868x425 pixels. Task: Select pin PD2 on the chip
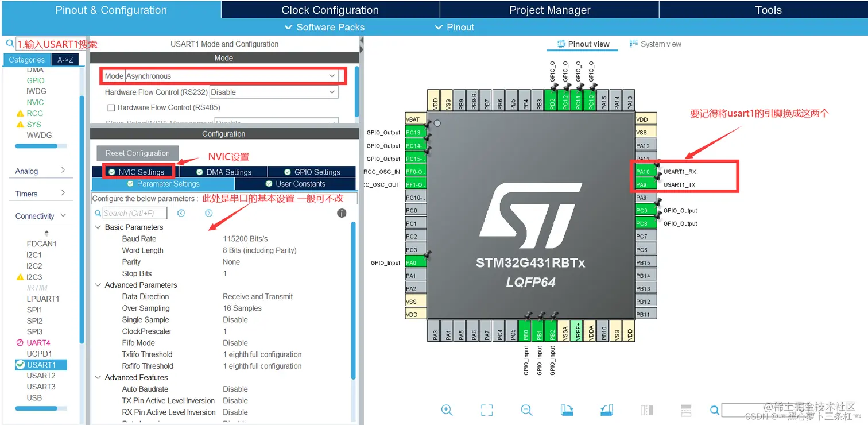click(552, 100)
